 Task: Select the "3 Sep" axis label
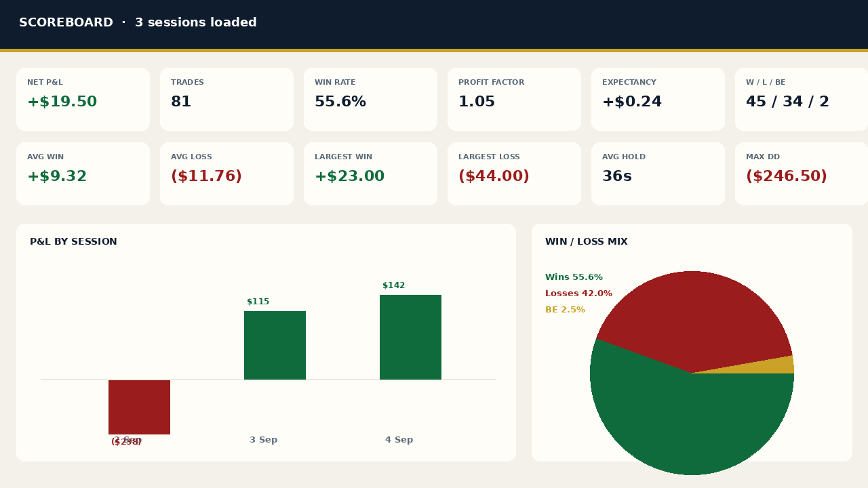pyautogui.click(x=263, y=440)
